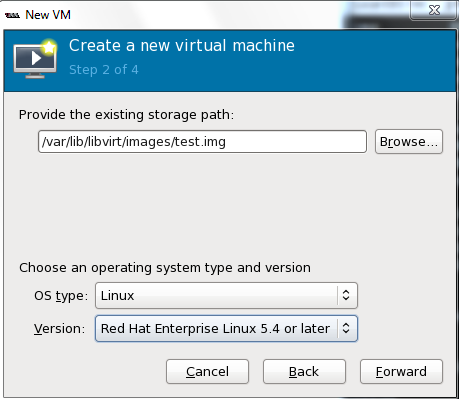
Task: Click the 'Step 2 of 4' text
Action: coord(104,70)
